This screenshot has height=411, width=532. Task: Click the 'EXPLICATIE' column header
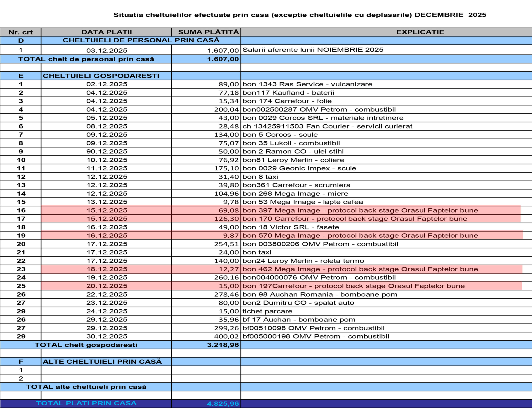[420, 32]
